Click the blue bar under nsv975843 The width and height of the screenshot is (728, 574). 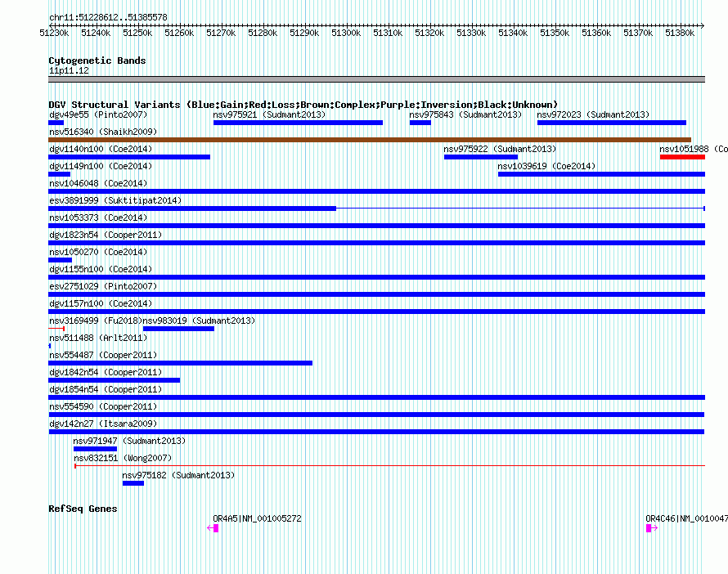420,123
